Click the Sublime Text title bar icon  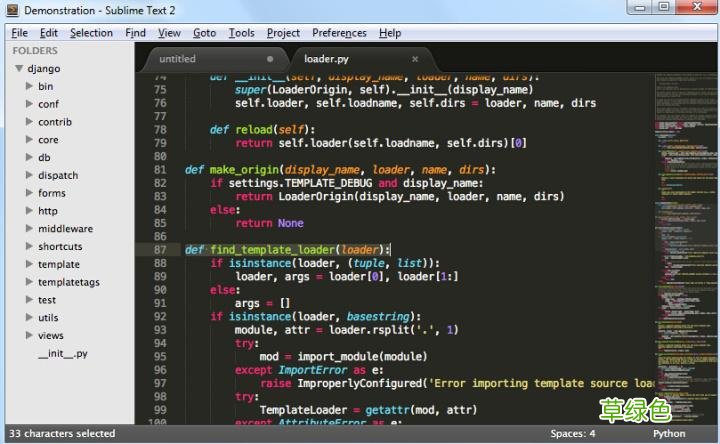pyautogui.click(x=12, y=10)
